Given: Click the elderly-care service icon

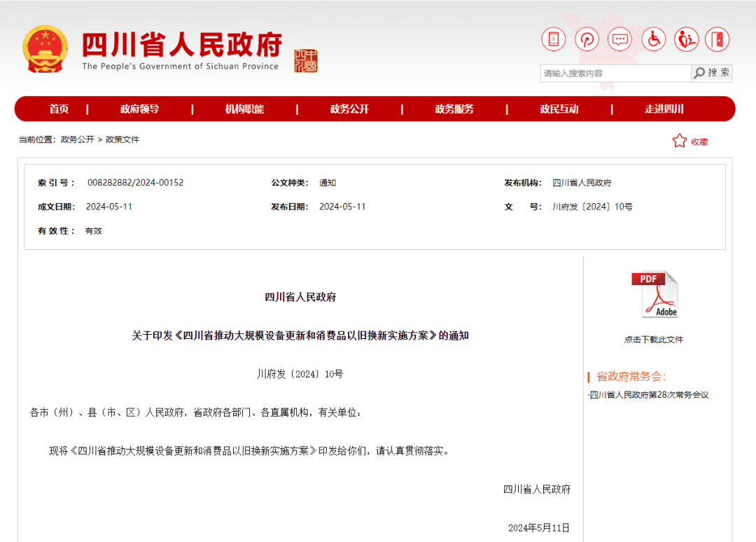Looking at the screenshot, I should 686,39.
